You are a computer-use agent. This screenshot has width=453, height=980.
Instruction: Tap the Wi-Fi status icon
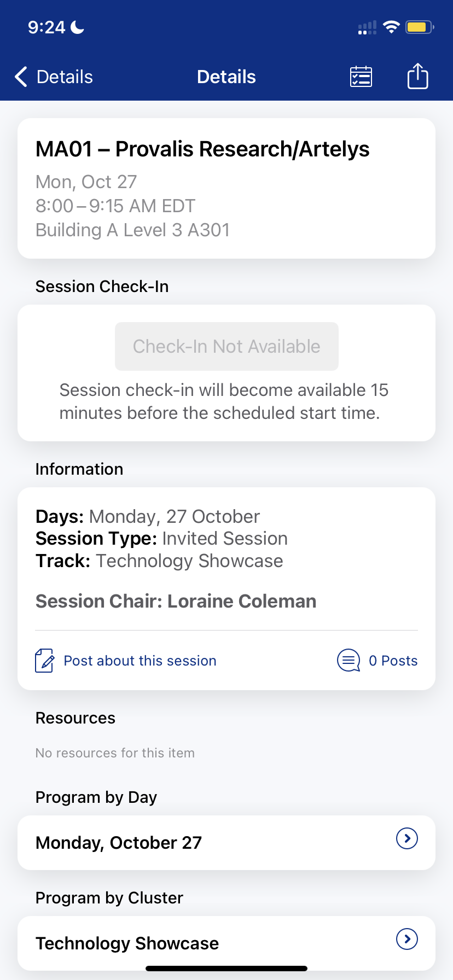click(391, 27)
